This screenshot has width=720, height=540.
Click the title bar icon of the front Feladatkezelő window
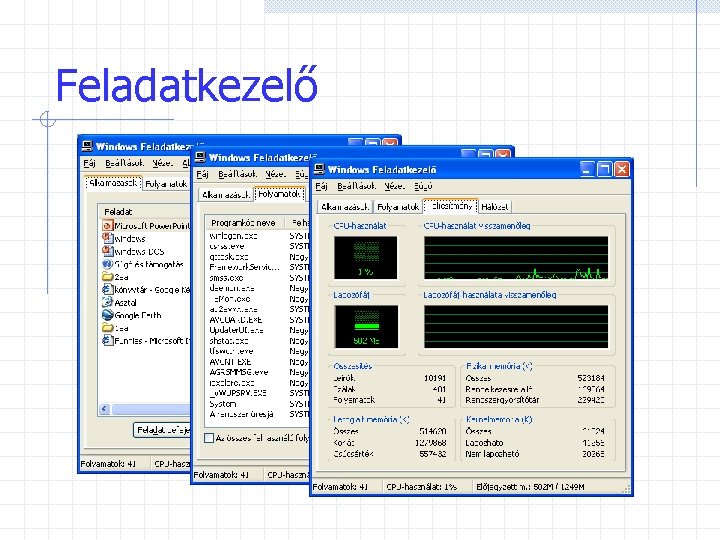[319, 169]
